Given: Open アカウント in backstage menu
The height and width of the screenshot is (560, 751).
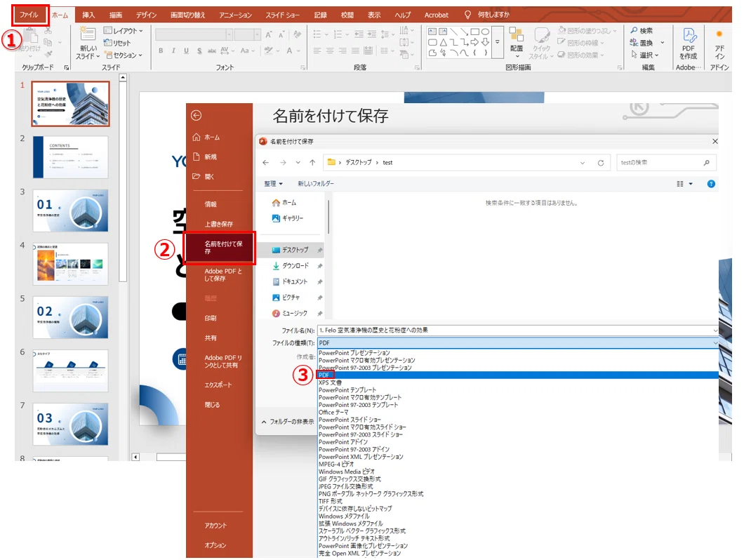Looking at the screenshot, I should (215, 526).
